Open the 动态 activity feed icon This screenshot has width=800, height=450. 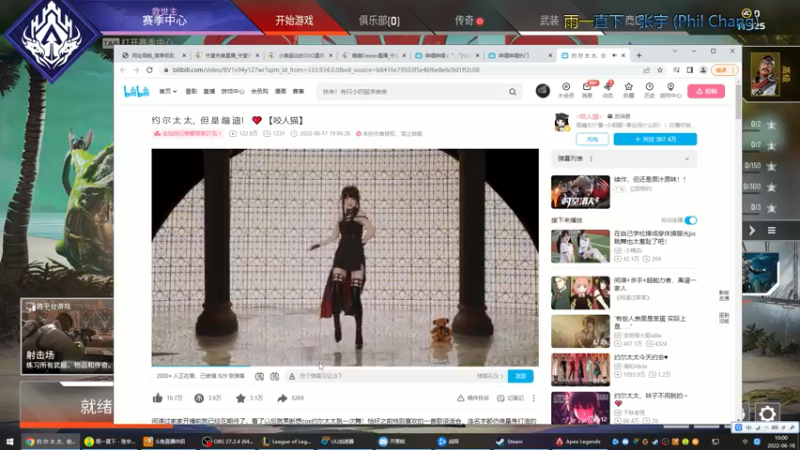pyautogui.click(x=608, y=90)
